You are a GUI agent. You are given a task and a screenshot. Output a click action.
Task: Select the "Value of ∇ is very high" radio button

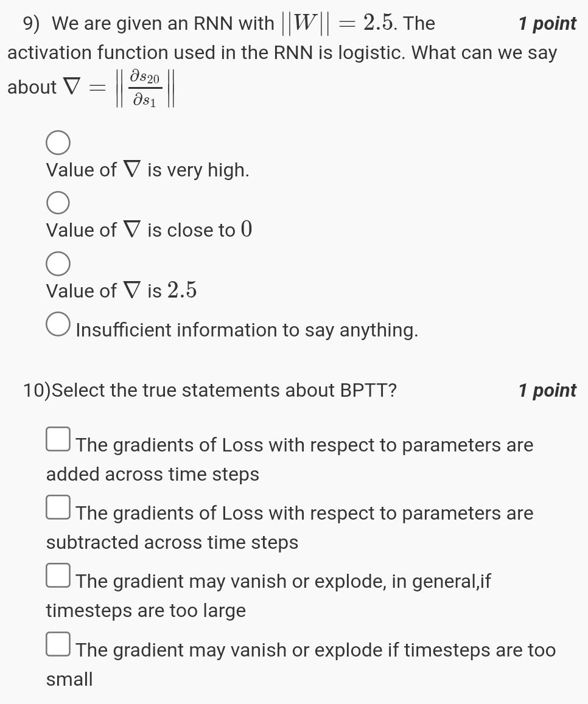(57, 144)
